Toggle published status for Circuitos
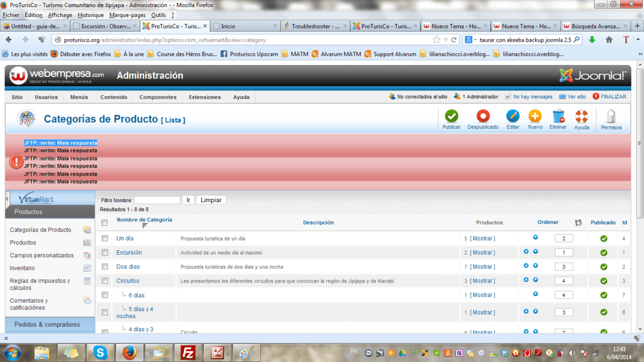The width and height of the screenshot is (644, 362). click(604, 281)
